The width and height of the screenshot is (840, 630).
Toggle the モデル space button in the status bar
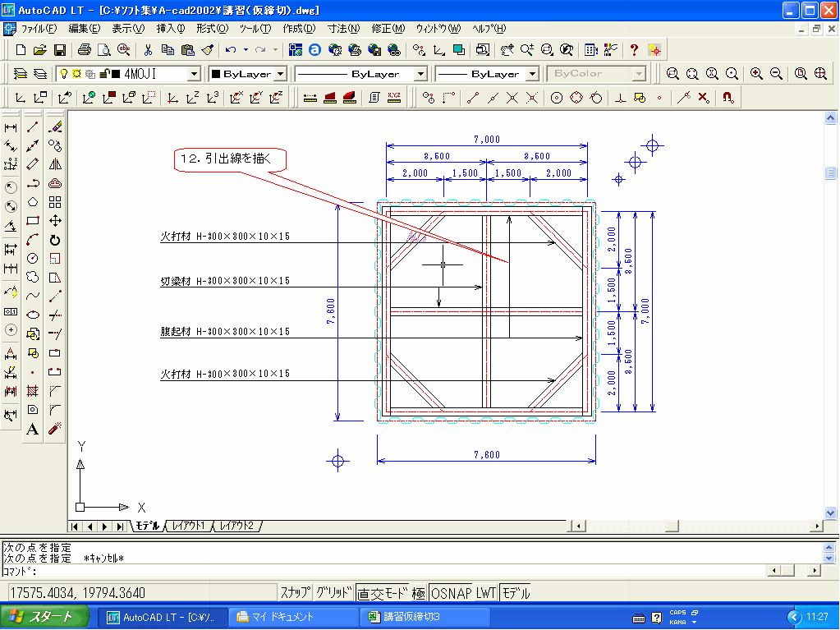click(516, 592)
